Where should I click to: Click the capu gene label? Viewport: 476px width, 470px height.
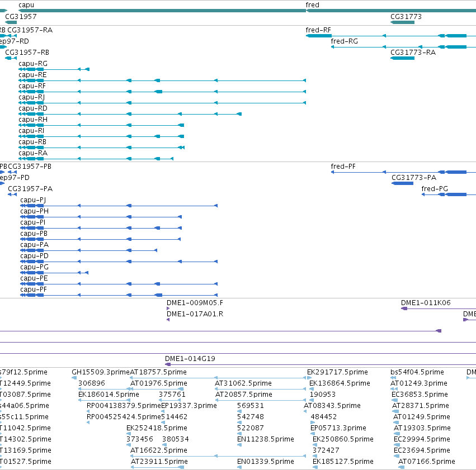[x=26, y=5]
